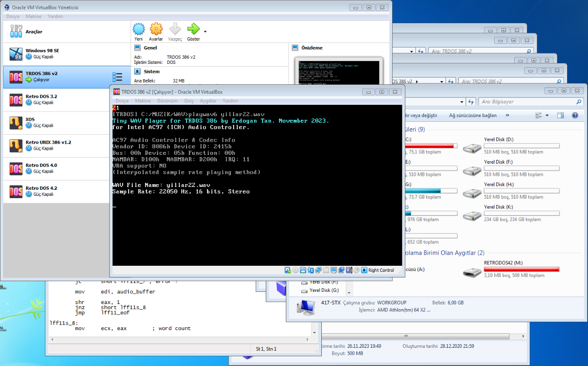Click the single-monitor display icon in VM status bar
Image resolution: width=588 pixels, height=366 pixels.
[334, 270]
